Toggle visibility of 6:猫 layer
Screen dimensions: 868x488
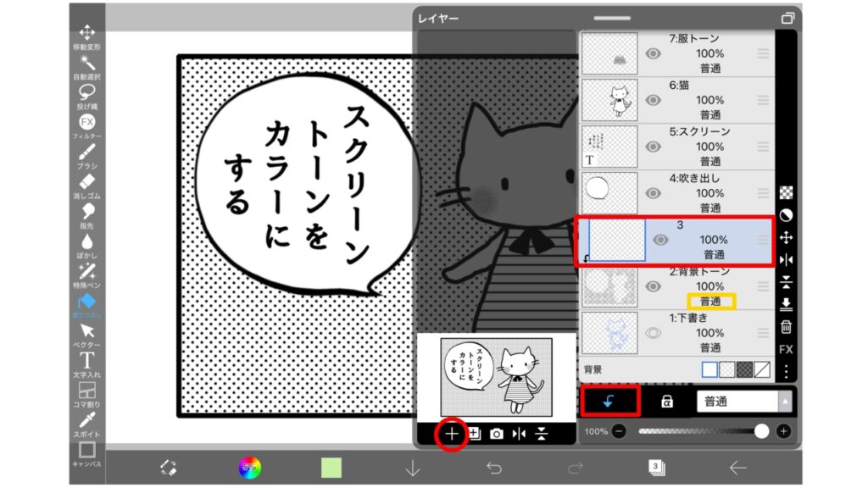(653, 100)
